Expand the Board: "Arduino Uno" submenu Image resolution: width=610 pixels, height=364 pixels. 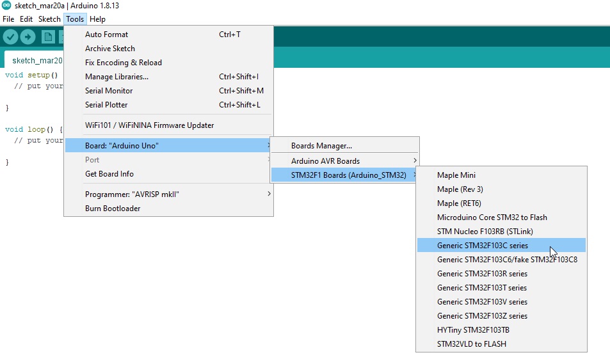pos(169,145)
